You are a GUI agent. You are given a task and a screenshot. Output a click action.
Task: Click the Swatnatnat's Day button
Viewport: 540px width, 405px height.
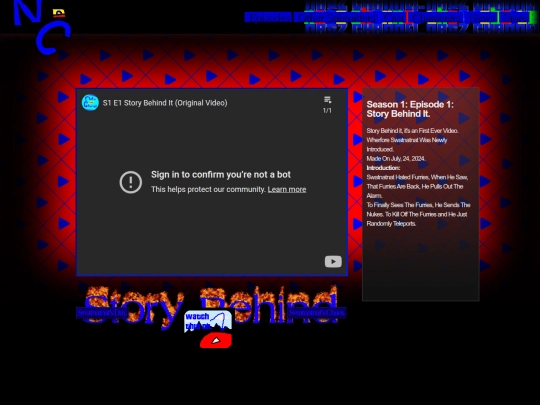pos(102,313)
